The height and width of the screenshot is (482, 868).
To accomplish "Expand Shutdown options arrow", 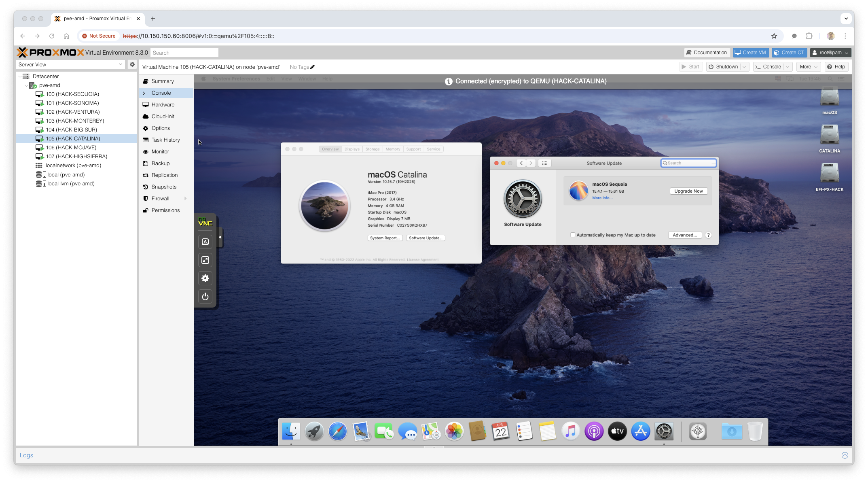I will [x=745, y=67].
